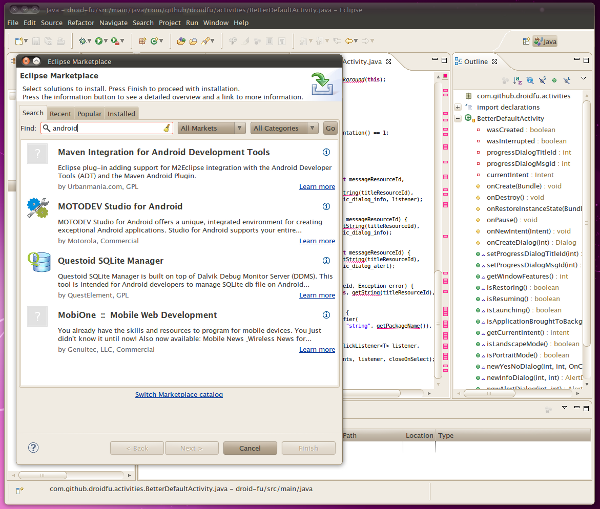Click into the Find search field
The image size is (600, 509).
click(x=106, y=128)
